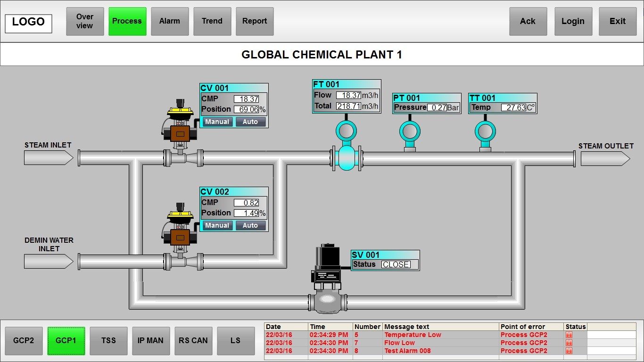Switch CV 002 to Manual mode

[217, 225]
